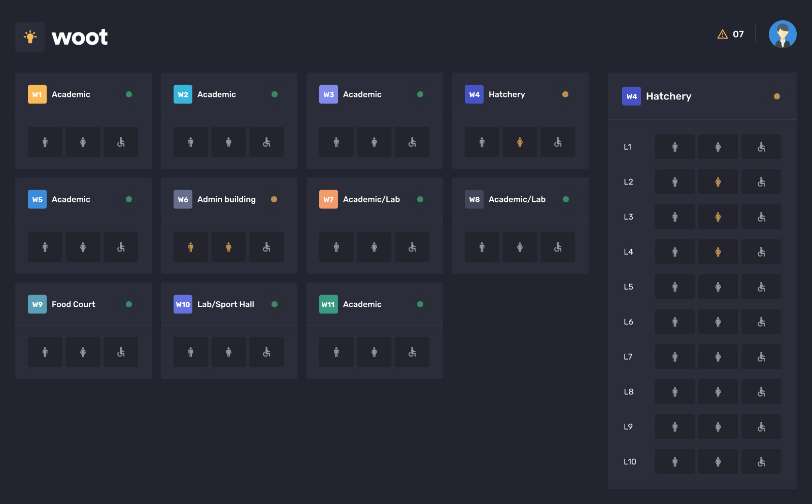Select the W11 Academic building badge
Viewport: 812px width, 504px height.
tap(328, 304)
